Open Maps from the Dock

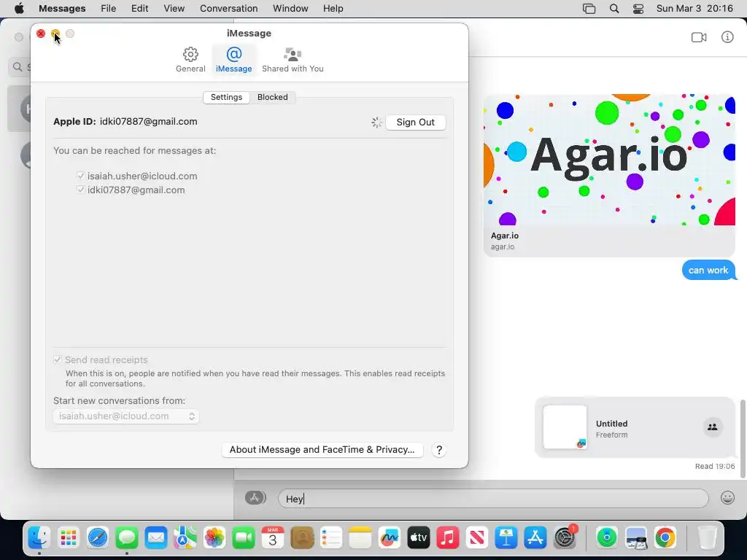point(185,538)
